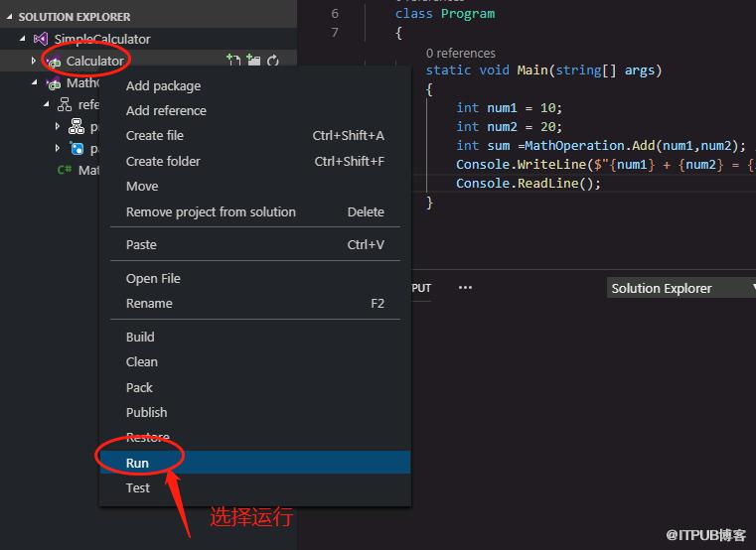The height and width of the screenshot is (550, 756).
Task: Click the 'static void Main' line
Action: pyautogui.click(x=543, y=70)
